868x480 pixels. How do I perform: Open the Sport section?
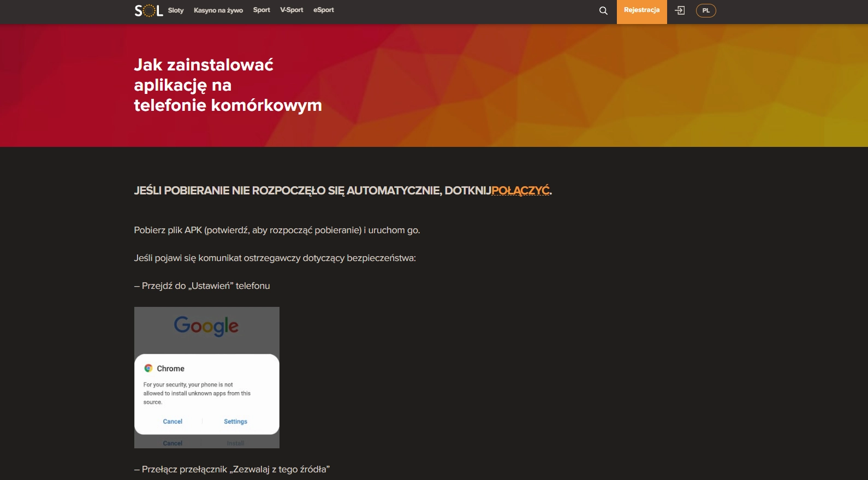[261, 10]
